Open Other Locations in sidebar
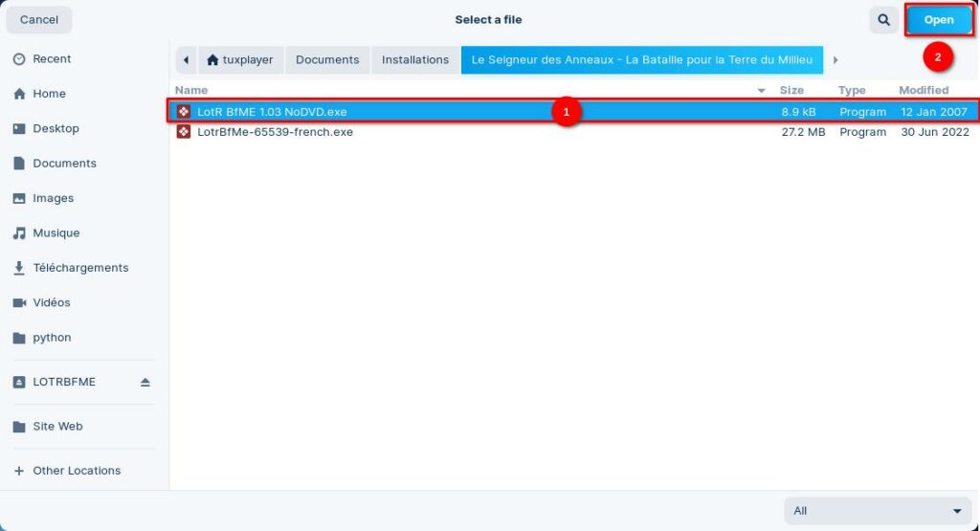Image resolution: width=980 pixels, height=531 pixels. 77,471
